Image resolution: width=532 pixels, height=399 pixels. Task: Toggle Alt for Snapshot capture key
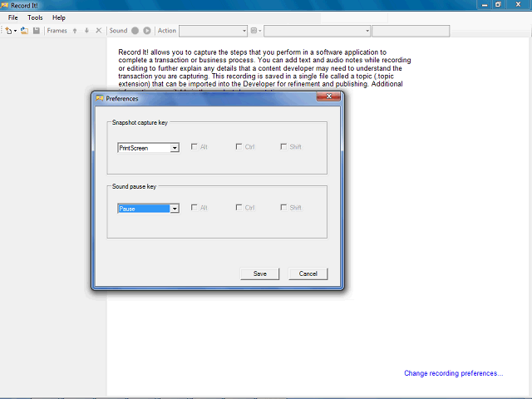pos(194,146)
